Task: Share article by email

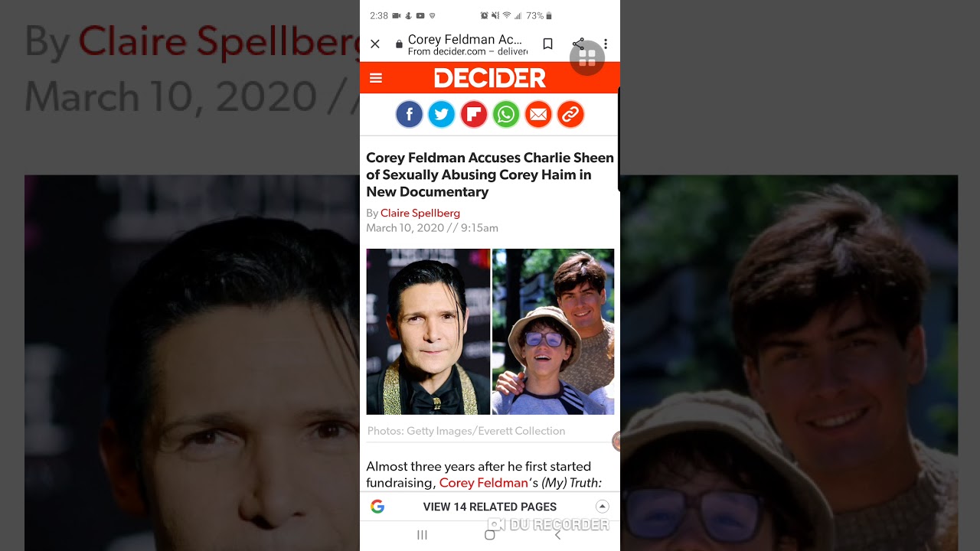Action: [x=538, y=115]
